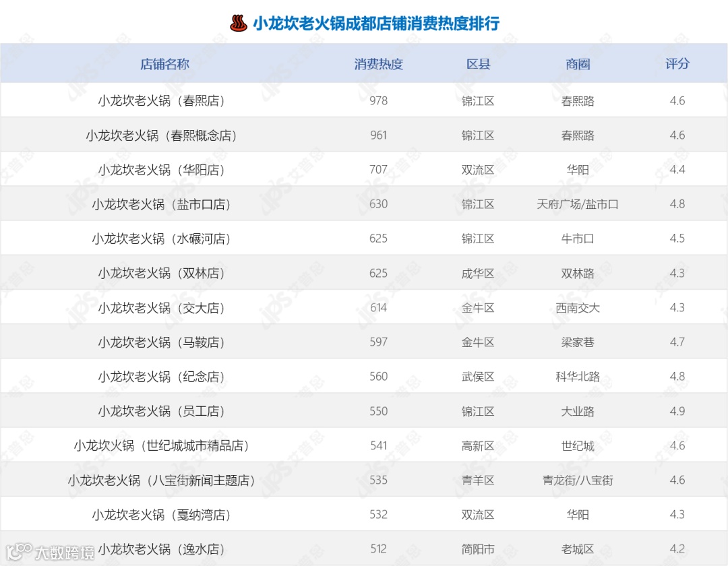Select the 店铺名称 column header

[x=165, y=64]
